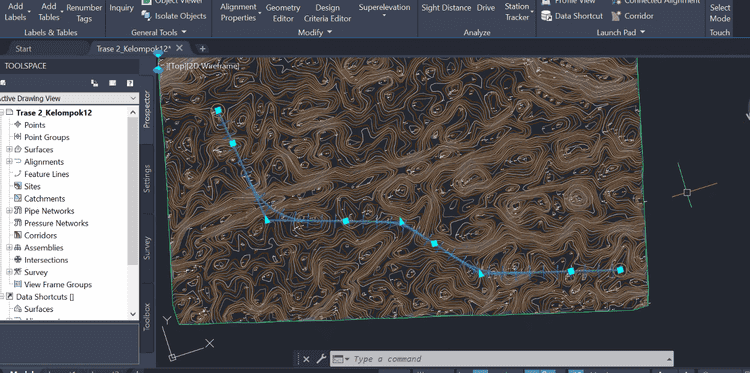Open the Geometry Editor
The width and height of the screenshot is (750, 373).
tap(283, 13)
